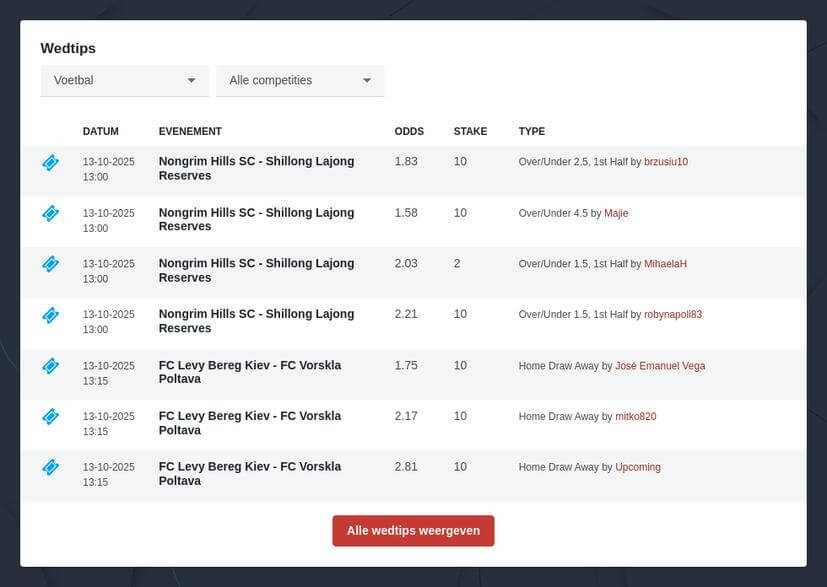This screenshot has width=827, height=587.
Task: Visit the Majie tipster link
Action: (x=616, y=213)
